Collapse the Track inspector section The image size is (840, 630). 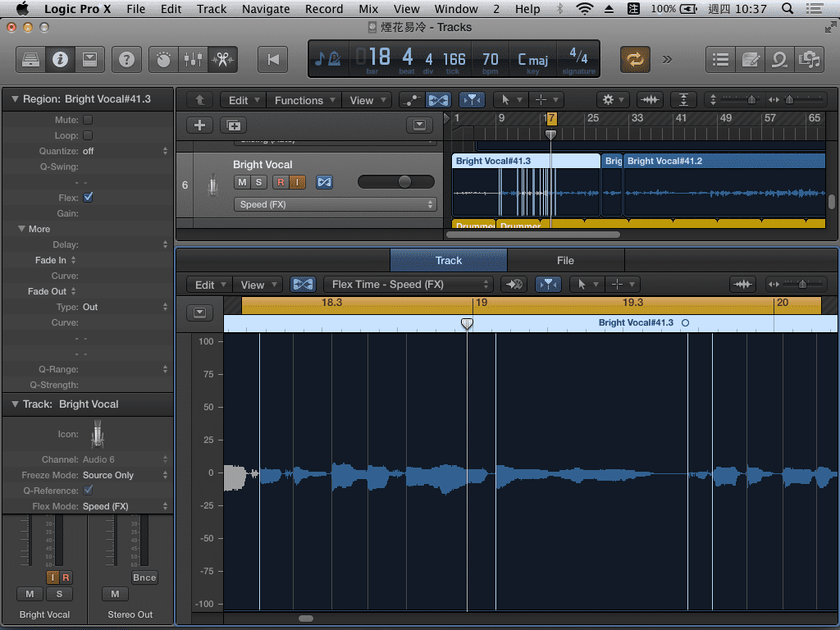[x=15, y=404]
